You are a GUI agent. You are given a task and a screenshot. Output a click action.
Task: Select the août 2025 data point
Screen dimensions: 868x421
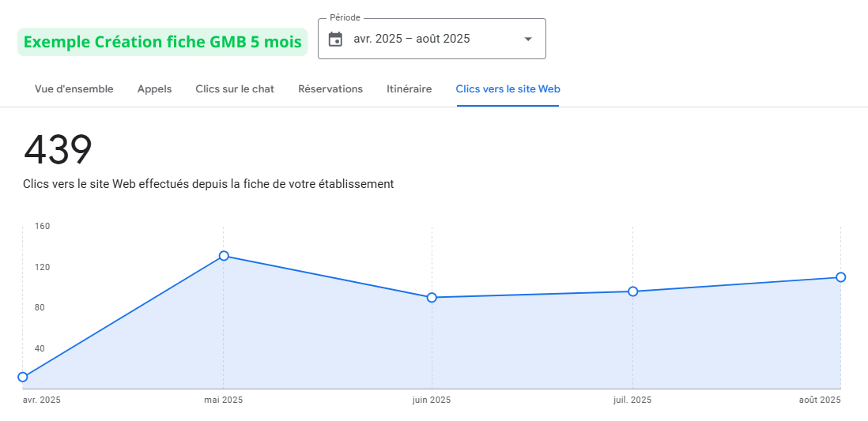click(x=841, y=277)
